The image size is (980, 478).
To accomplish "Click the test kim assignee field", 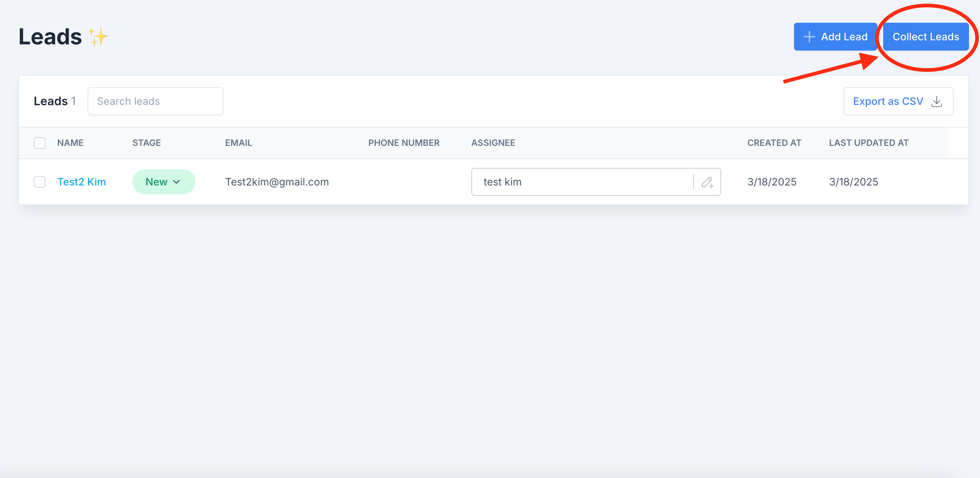I will [596, 182].
